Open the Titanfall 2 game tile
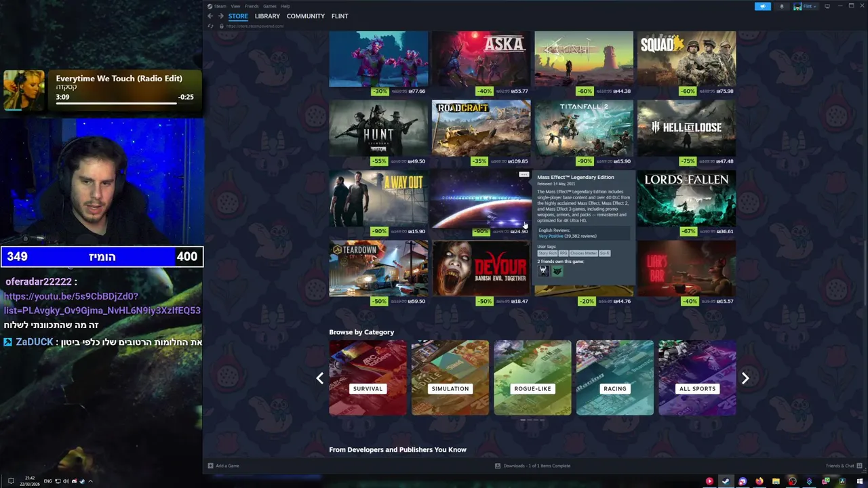The image size is (868, 488). (x=584, y=129)
